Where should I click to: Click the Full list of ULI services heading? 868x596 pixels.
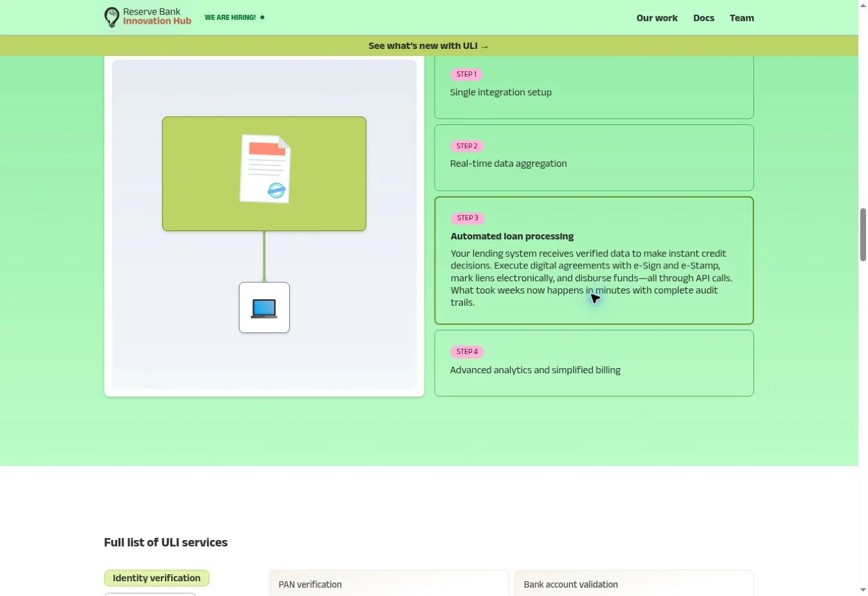point(166,543)
